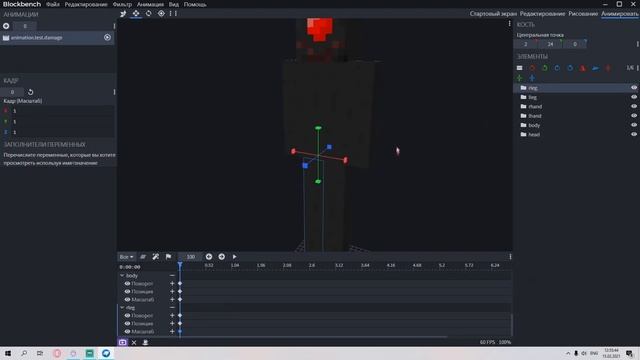This screenshot has height=360, width=640.
Task: Toggle visibility of rleg Поворот channel
Action: point(127,316)
